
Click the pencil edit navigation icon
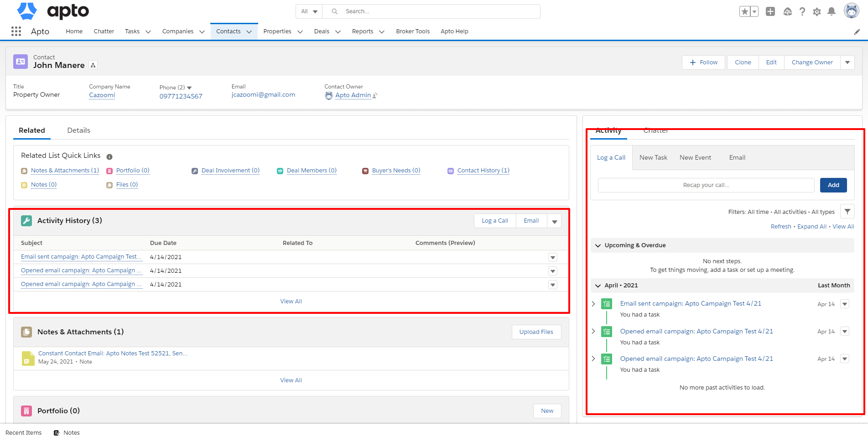point(857,31)
